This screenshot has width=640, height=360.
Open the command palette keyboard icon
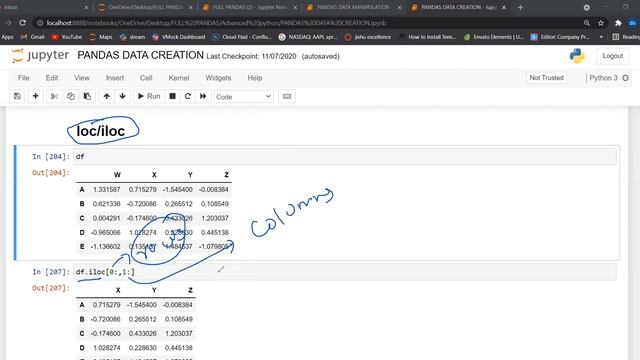coord(287,96)
